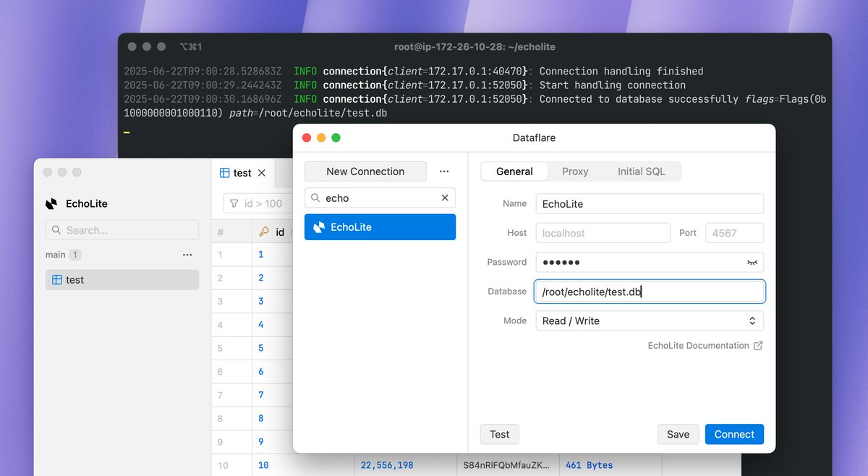868x476 pixels.
Task: Click the Host field showing localhost
Action: tap(603, 233)
